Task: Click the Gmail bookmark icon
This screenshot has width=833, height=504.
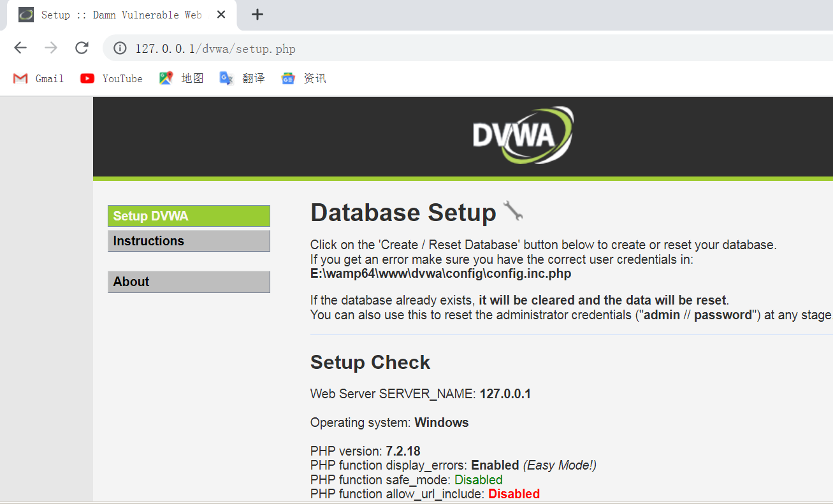Action: (x=20, y=78)
